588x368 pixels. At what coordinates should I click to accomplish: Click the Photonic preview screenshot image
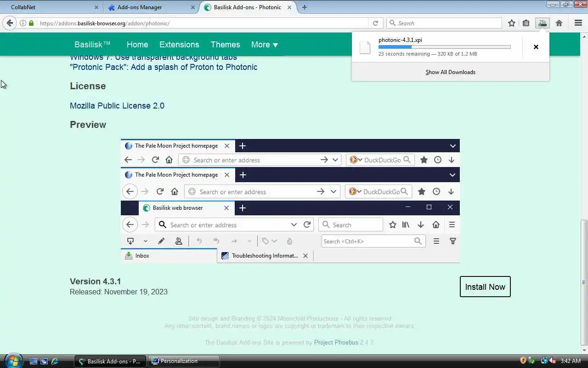(x=290, y=201)
